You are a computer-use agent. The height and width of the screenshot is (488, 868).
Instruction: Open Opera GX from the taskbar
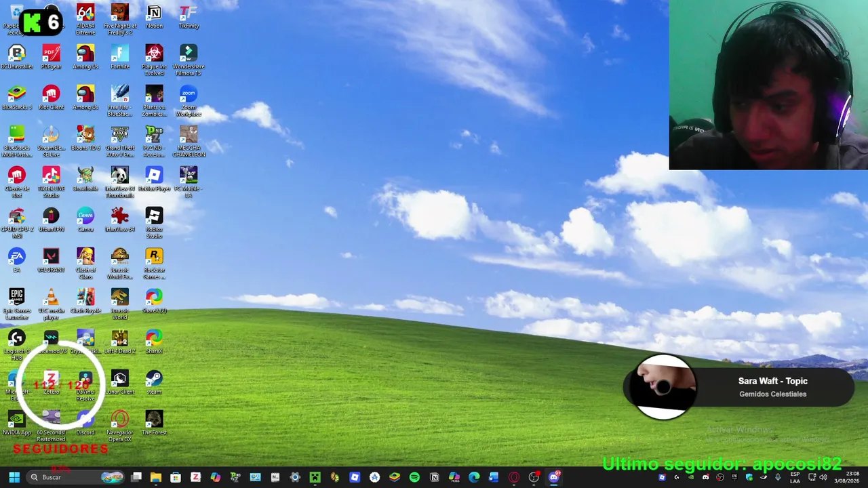click(513, 477)
